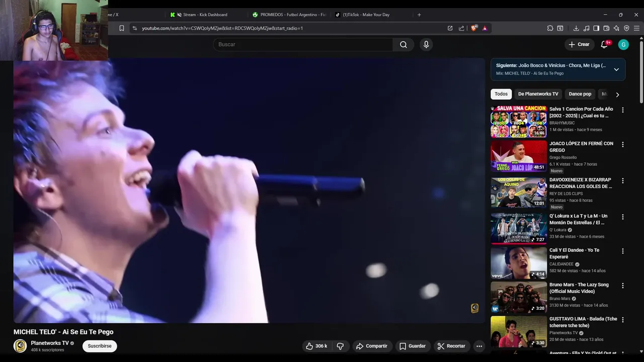Open options for GUSTTAVO LIMA Balada video

(623, 320)
